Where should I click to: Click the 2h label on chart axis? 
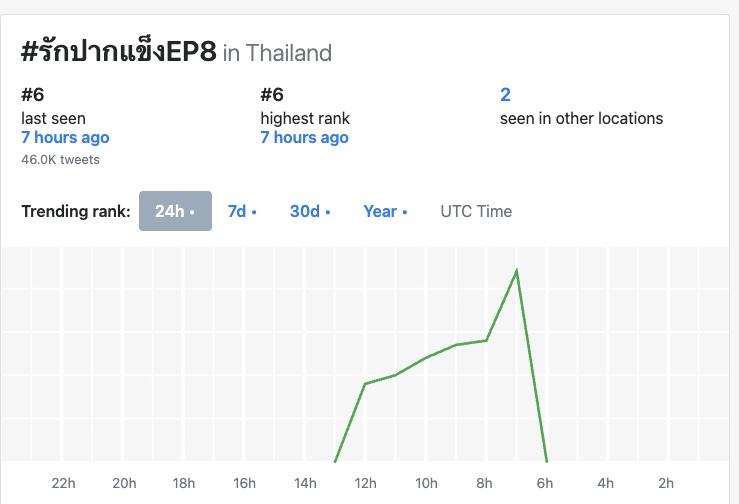tap(666, 484)
